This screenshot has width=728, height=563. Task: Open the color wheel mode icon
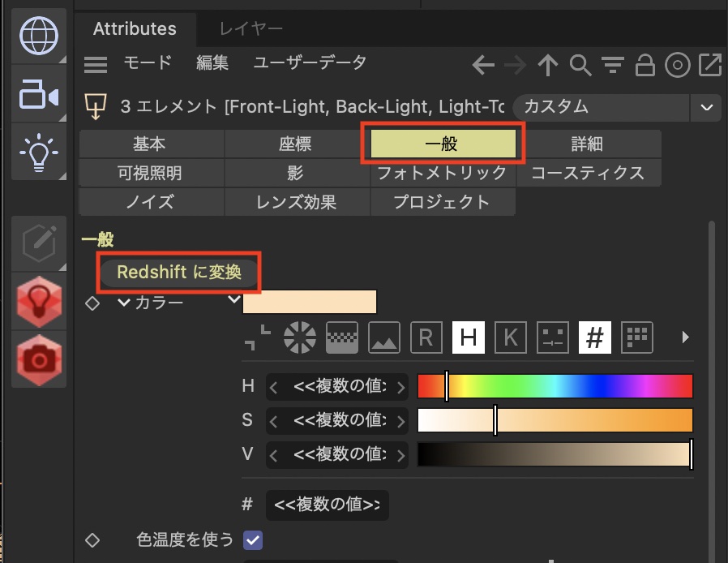[x=300, y=337]
